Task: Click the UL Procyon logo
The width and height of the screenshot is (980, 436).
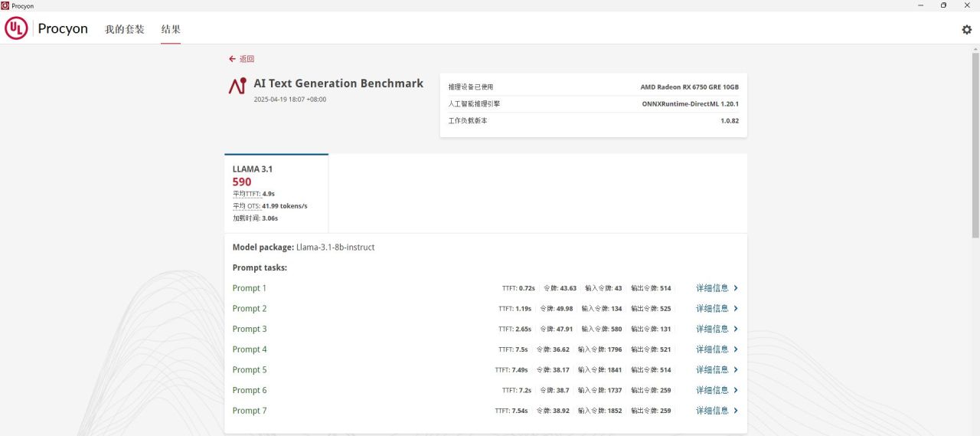Action: pos(47,29)
